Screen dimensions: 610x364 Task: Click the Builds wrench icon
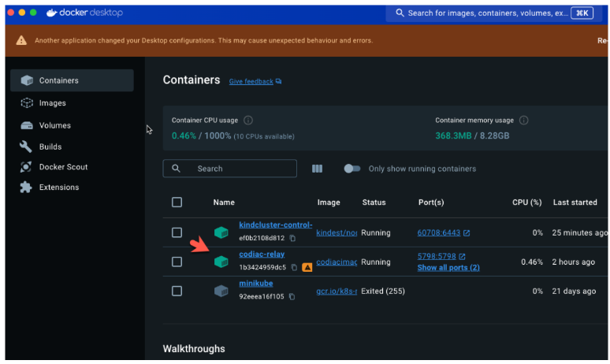tap(26, 147)
